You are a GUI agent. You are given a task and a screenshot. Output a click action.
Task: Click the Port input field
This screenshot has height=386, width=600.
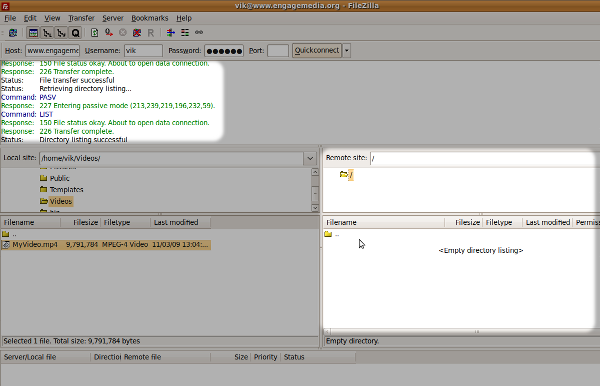[x=278, y=50]
